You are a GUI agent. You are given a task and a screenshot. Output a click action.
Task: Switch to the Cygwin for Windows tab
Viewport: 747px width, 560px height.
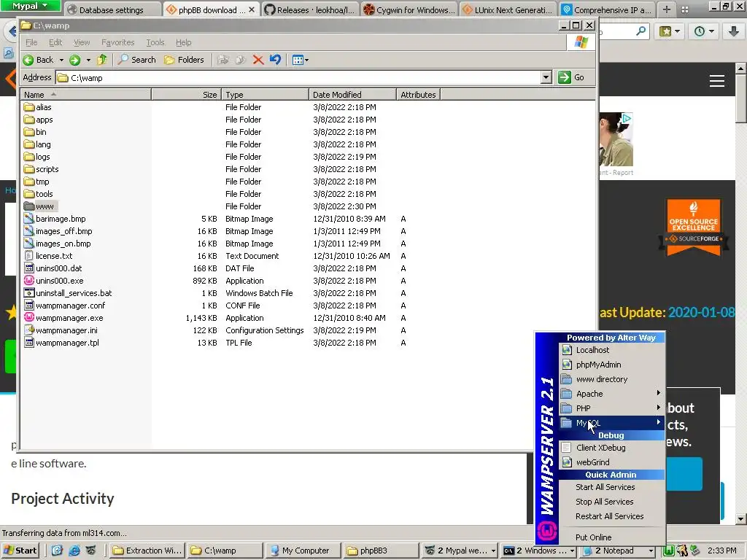tap(408, 9)
